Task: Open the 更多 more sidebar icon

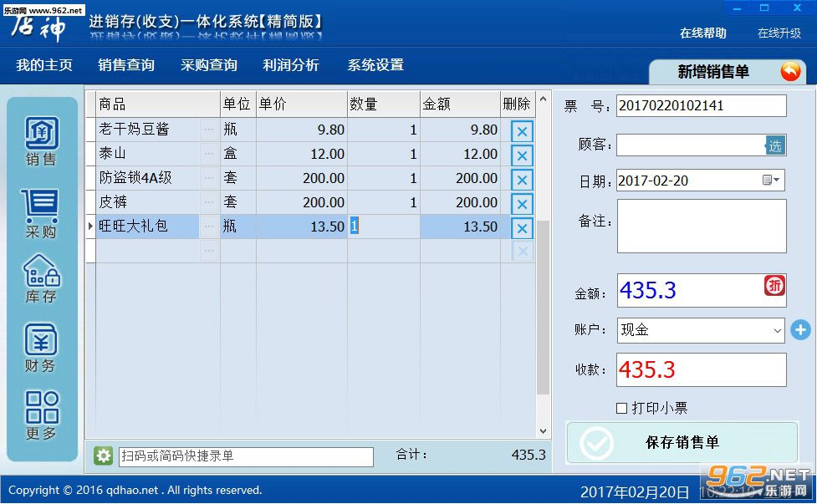Action: tap(42, 415)
